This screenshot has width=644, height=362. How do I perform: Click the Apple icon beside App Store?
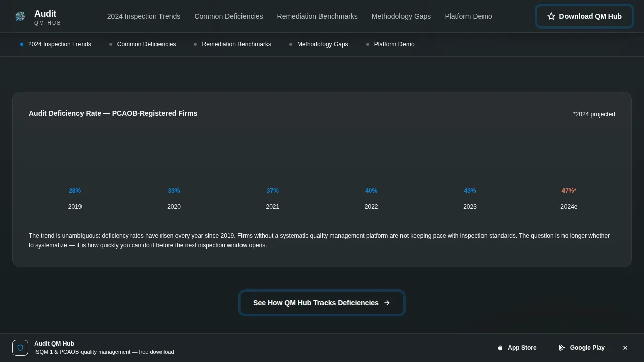point(500,348)
